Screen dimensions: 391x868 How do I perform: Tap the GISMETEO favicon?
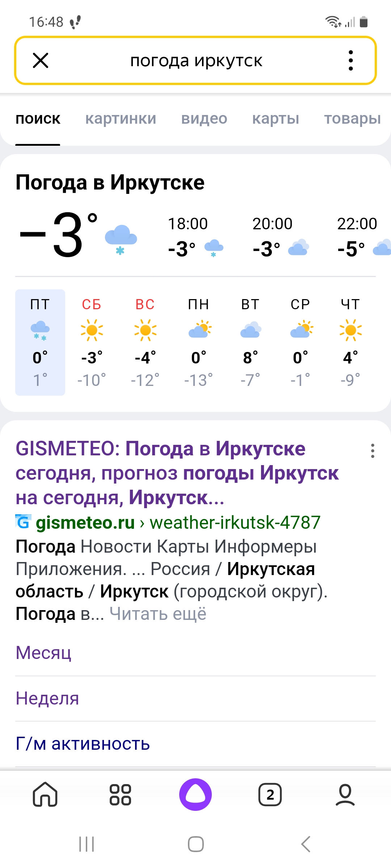coord(23,522)
